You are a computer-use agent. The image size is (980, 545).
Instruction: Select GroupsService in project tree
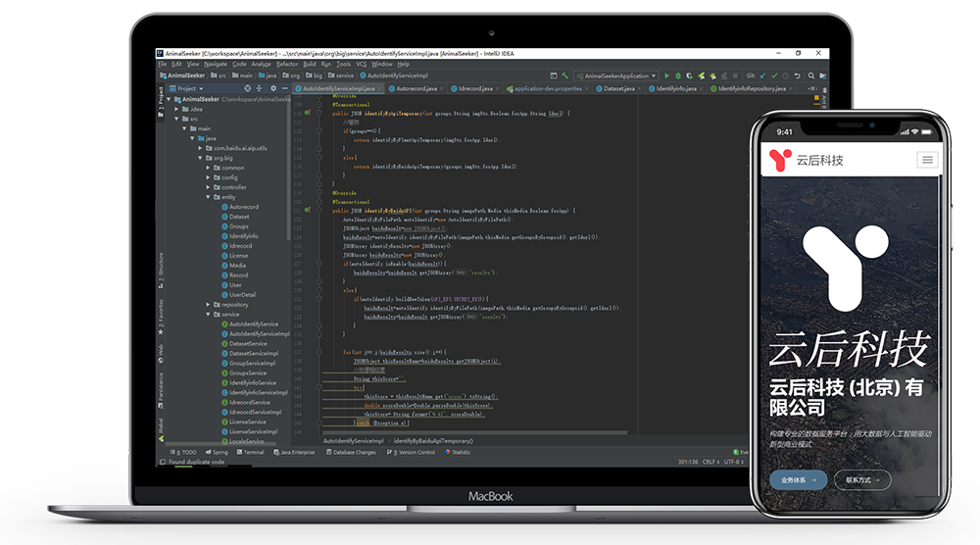pyautogui.click(x=244, y=372)
